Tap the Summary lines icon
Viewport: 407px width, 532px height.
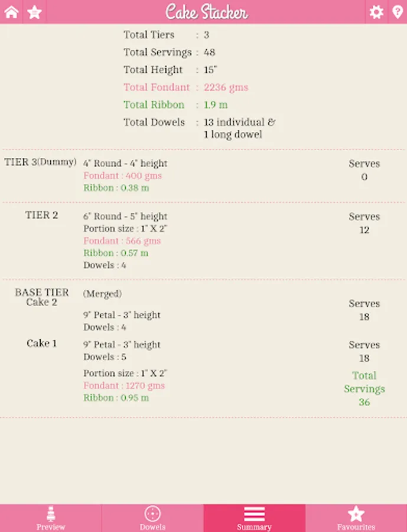point(254,513)
